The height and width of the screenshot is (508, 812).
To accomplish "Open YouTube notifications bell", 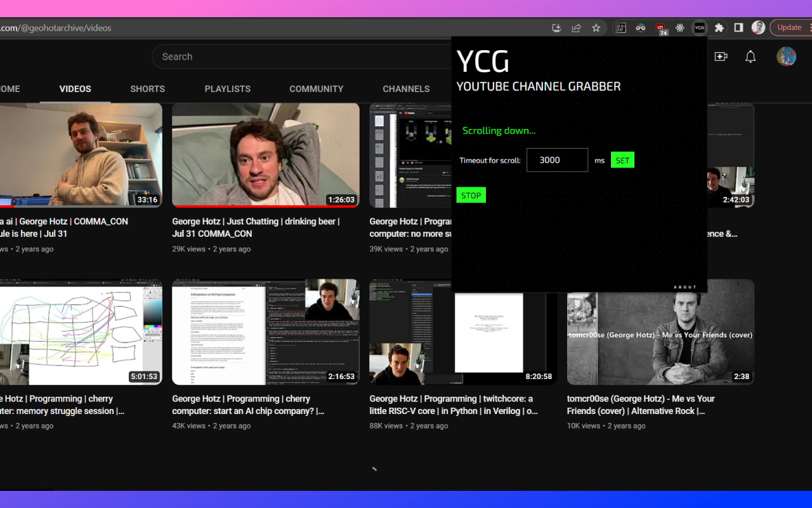I will (750, 57).
